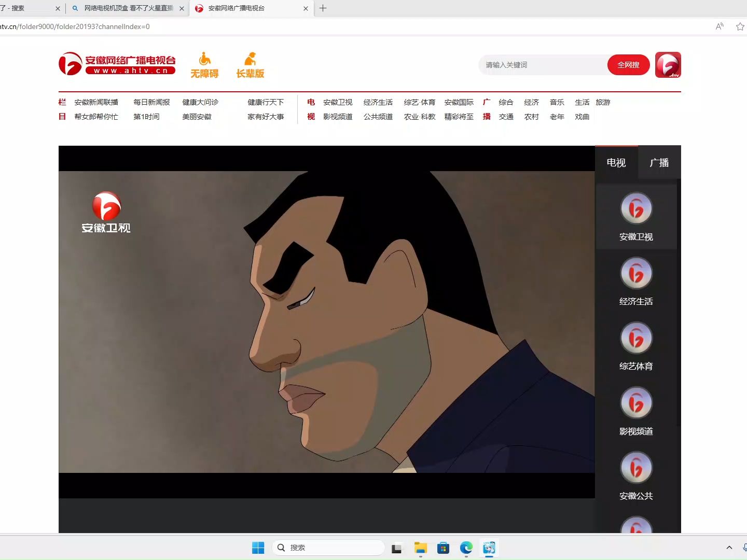
Task: Open the 交通 radio channel link
Action: pos(506,117)
